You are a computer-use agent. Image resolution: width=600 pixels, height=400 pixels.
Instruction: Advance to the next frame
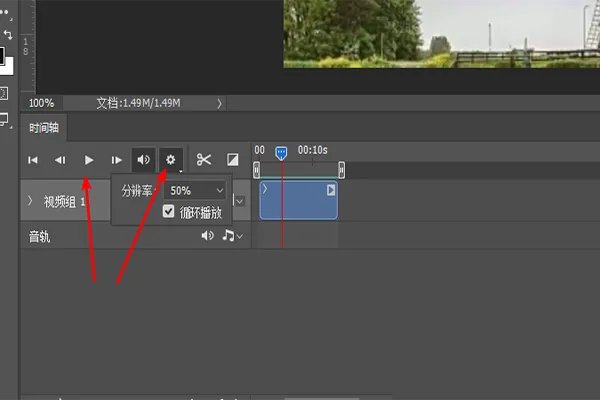[x=117, y=160]
